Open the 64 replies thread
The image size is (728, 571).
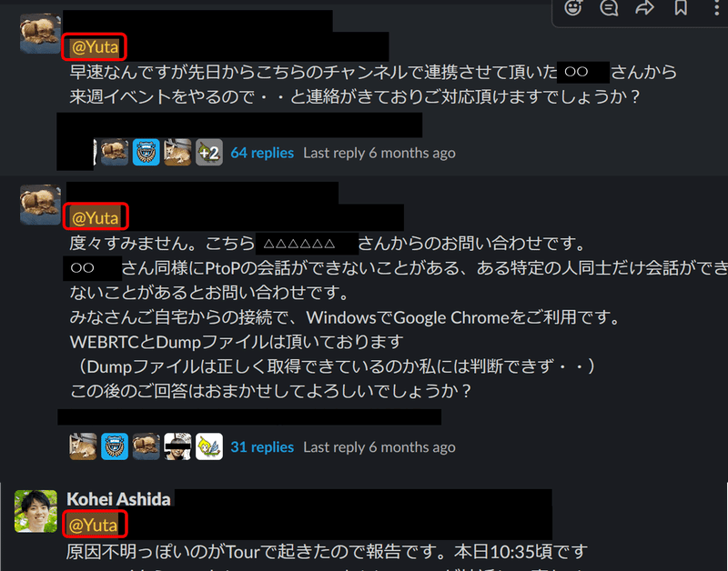262,153
